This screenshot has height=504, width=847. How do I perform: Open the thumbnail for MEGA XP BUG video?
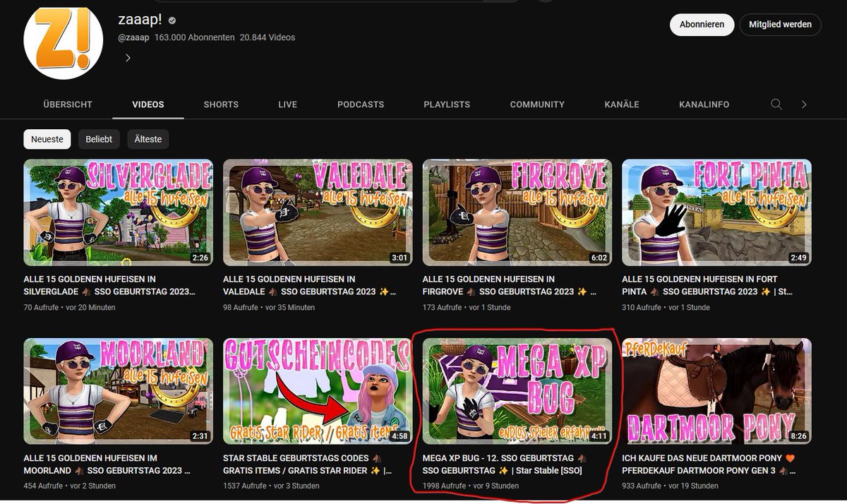(x=515, y=388)
